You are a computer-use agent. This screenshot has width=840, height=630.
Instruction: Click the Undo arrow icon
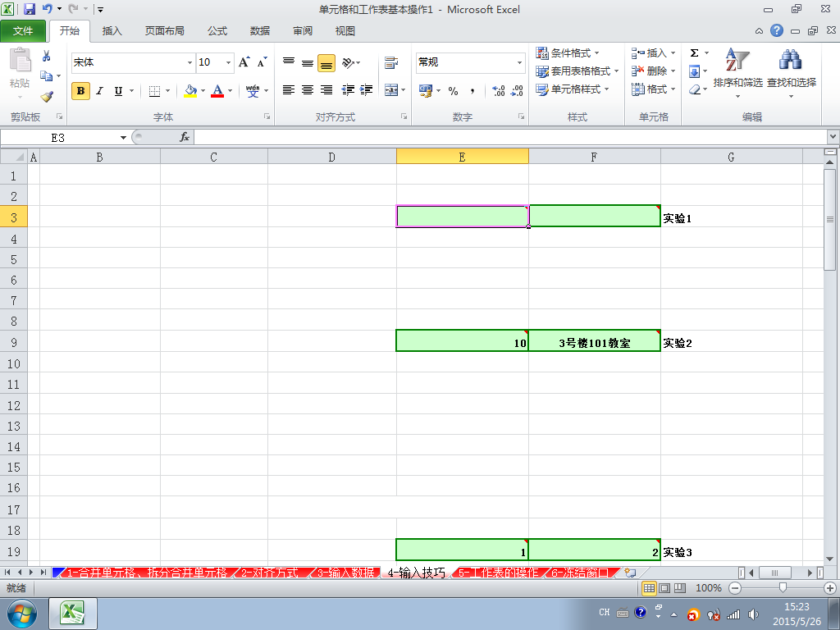point(47,9)
